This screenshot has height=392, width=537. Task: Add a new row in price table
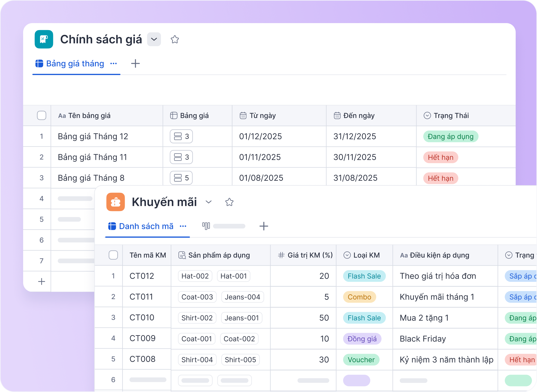pos(41,281)
